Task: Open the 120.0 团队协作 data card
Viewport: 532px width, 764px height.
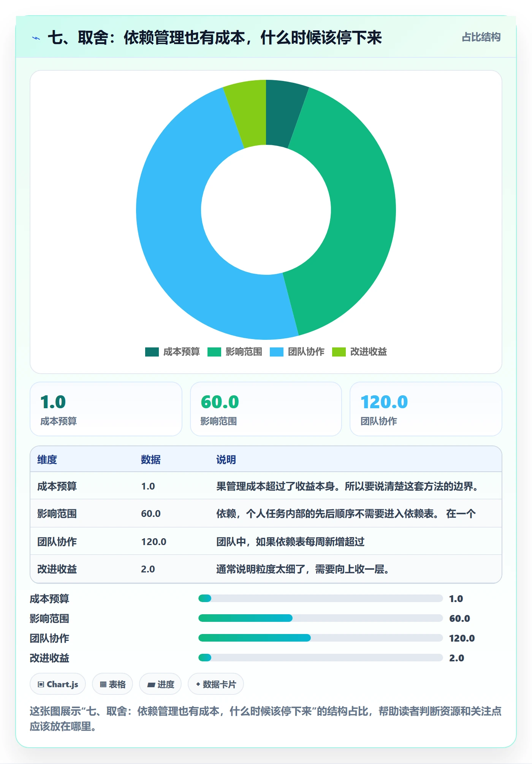Action: [x=426, y=409]
